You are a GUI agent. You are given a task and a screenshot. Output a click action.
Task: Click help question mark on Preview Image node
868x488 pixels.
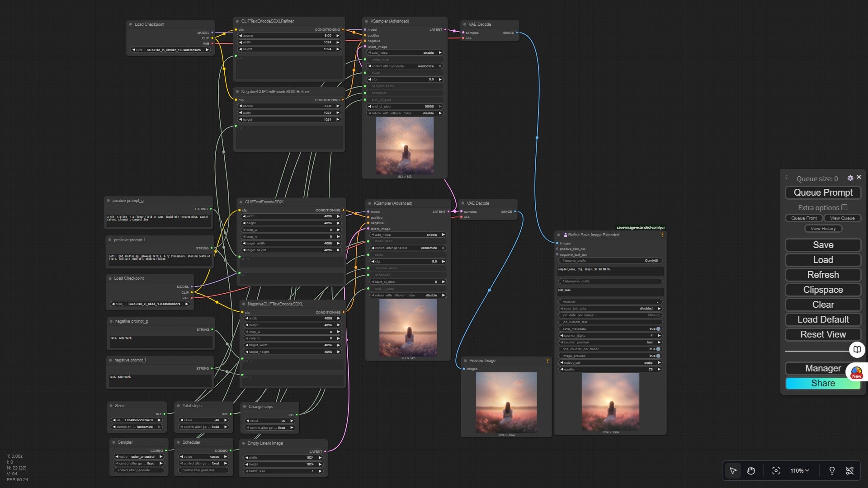(547, 361)
